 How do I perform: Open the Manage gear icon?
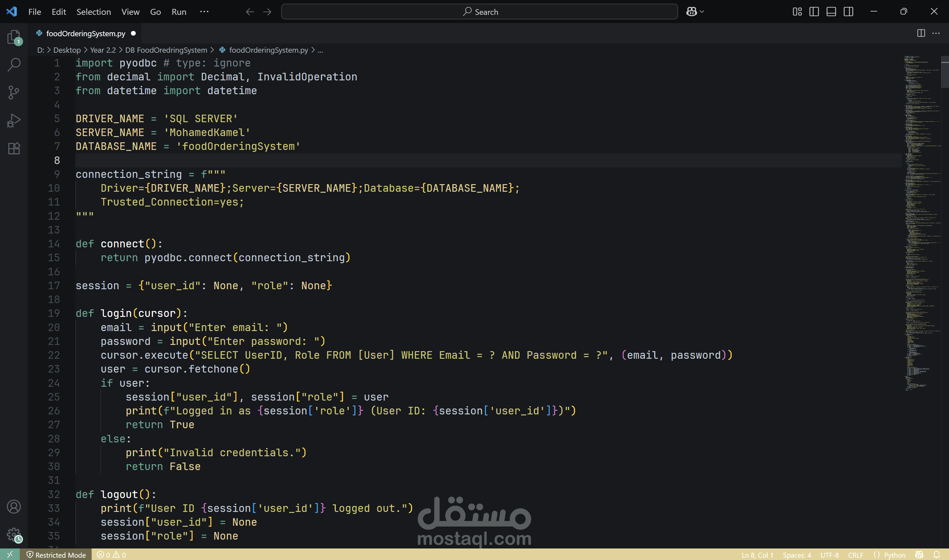[14, 535]
